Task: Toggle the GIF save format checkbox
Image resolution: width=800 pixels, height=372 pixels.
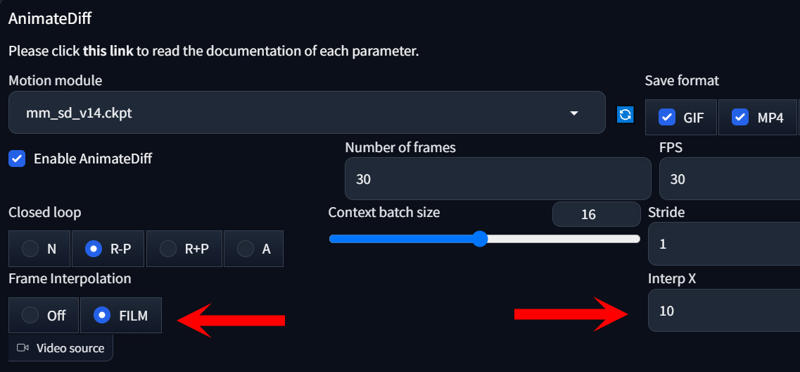Action: (x=666, y=117)
